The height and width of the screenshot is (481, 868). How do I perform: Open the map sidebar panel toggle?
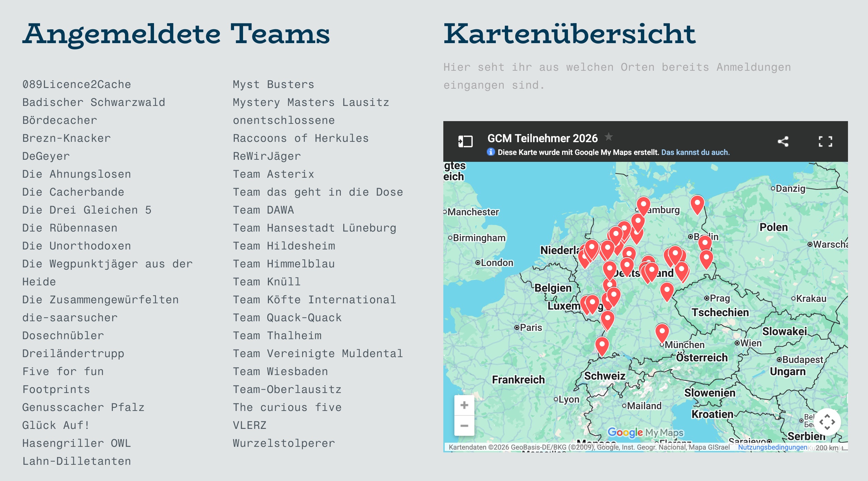click(465, 141)
